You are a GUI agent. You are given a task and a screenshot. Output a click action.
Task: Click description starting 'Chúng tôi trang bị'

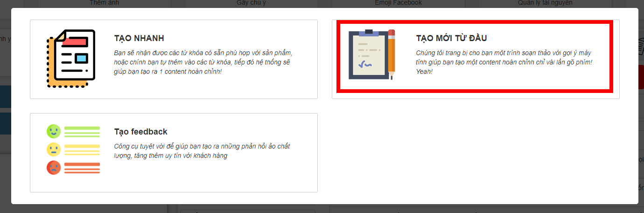click(504, 62)
